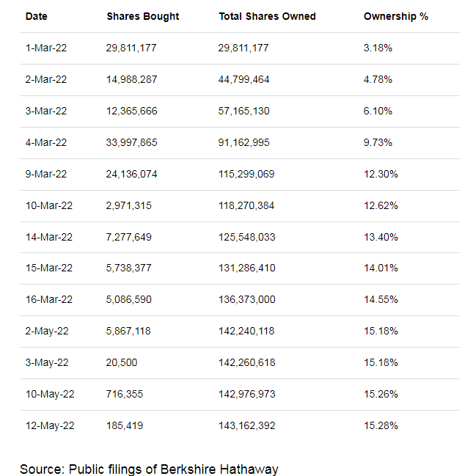The height and width of the screenshot is (476, 473).
Task: Click the Date column header
Action: tap(36, 16)
